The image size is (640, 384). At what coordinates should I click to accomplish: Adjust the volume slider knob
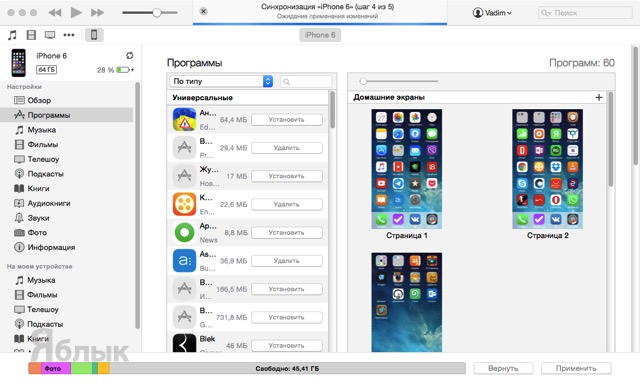pos(157,13)
